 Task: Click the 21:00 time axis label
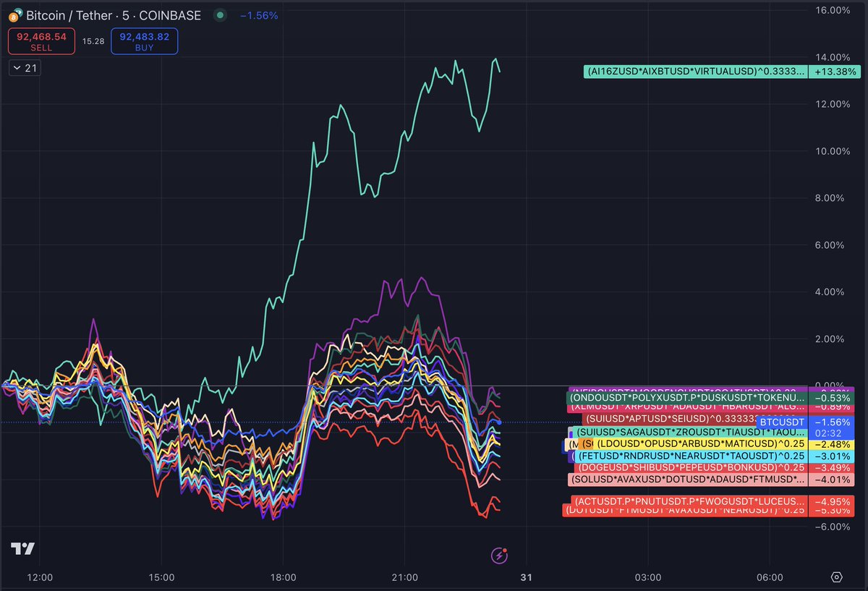pyautogui.click(x=404, y=577)
